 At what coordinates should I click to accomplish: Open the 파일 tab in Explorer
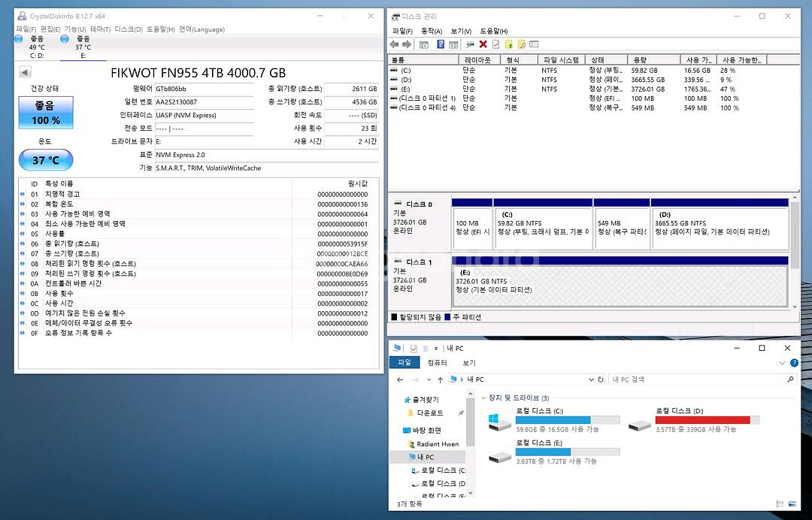pyautogui.click(x=404, y=363)
